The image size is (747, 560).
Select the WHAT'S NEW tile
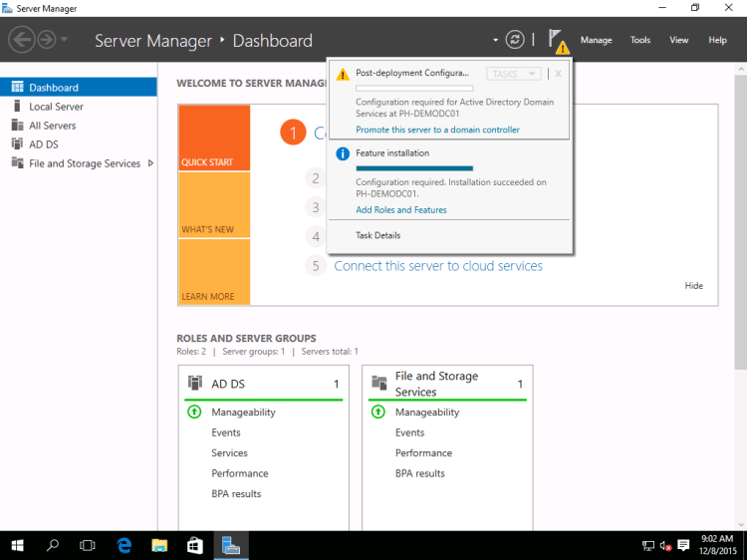[214, 204]
